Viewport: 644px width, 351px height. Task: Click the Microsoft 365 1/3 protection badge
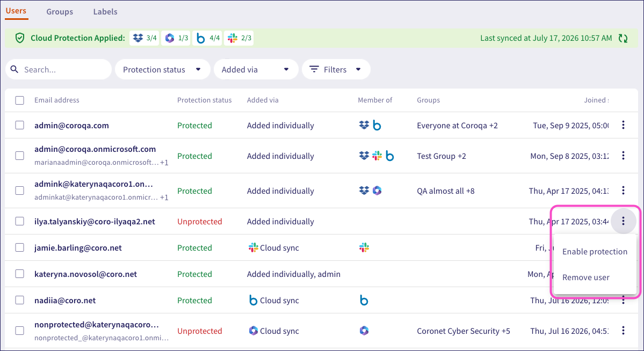tap(176, 38)
